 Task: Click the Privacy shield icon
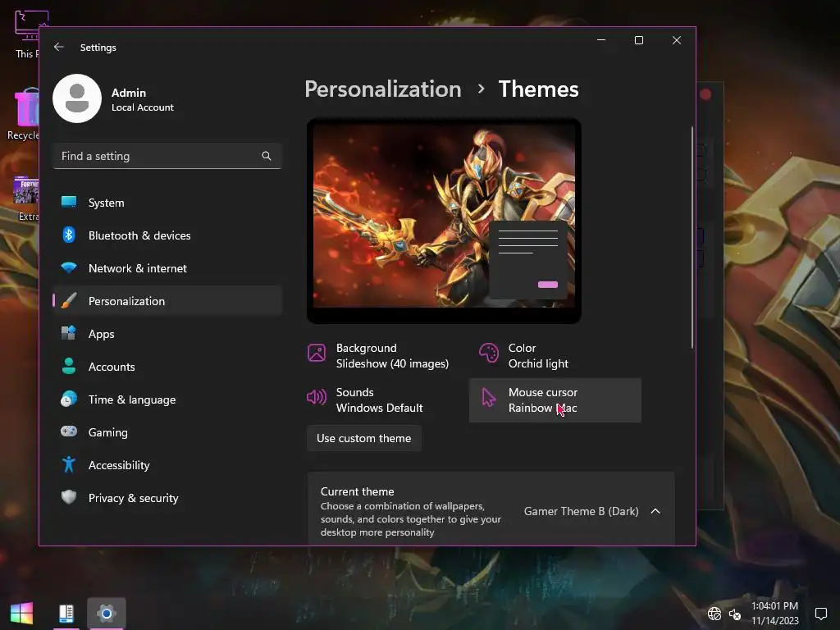69,497
